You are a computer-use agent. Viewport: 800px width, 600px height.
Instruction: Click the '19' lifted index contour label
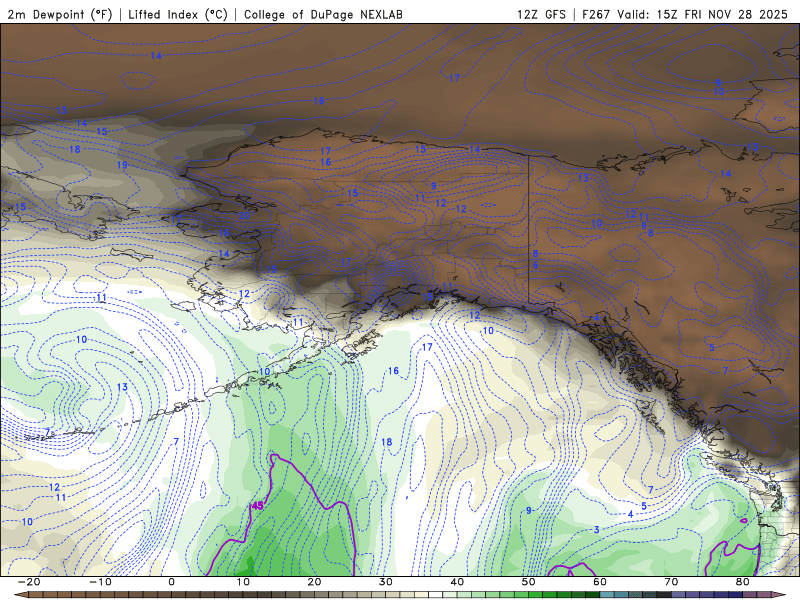(x=122, y=165)
